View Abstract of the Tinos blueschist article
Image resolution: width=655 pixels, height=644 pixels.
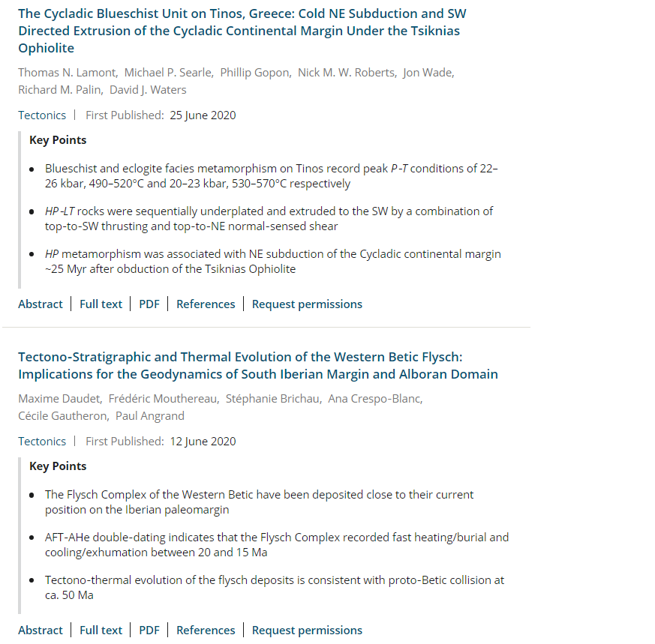tap(40, 304)
